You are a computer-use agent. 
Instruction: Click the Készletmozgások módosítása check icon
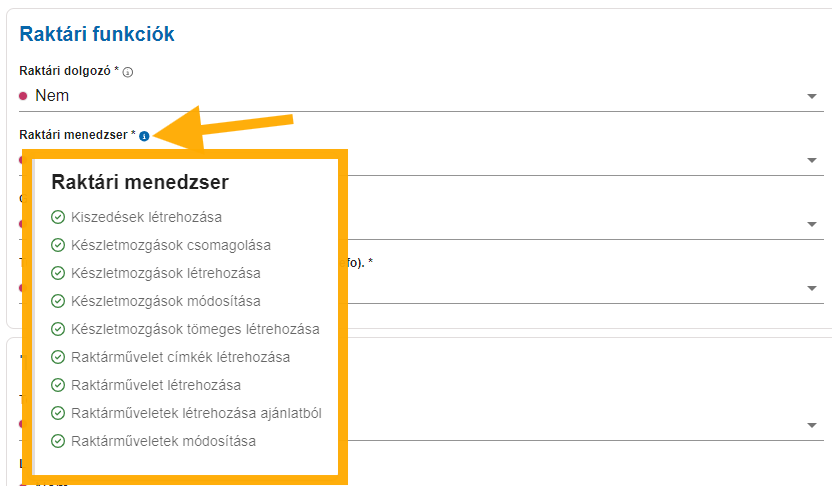point(58,301)
